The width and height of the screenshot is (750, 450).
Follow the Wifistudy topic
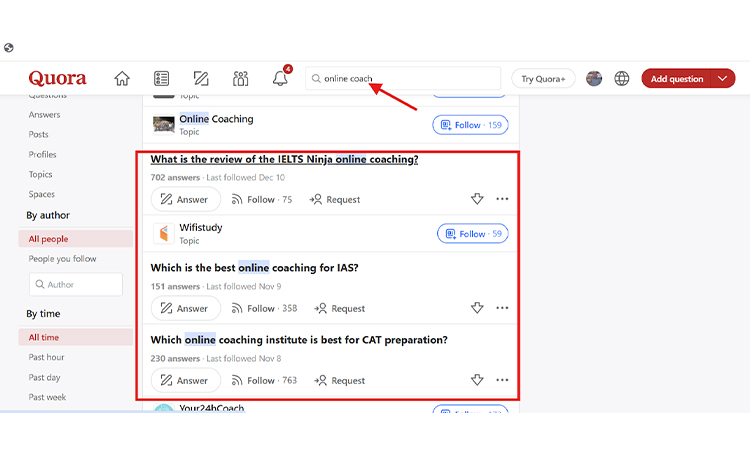click(473, 233)
